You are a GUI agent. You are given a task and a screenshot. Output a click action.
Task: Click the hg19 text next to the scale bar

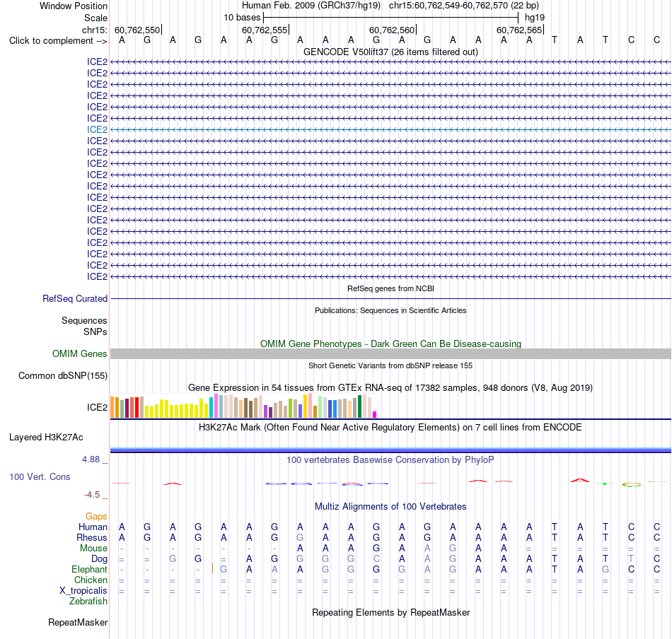pos(535,18)
